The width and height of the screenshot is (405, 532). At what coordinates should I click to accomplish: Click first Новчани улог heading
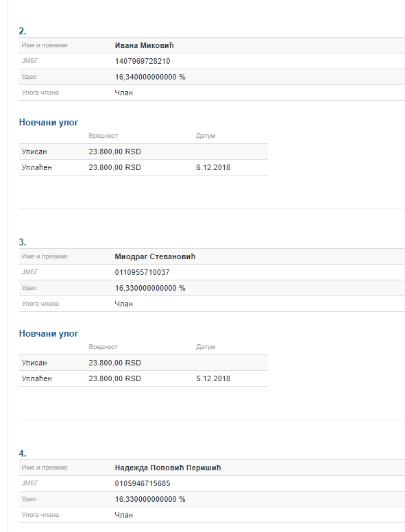click(49, 123)
